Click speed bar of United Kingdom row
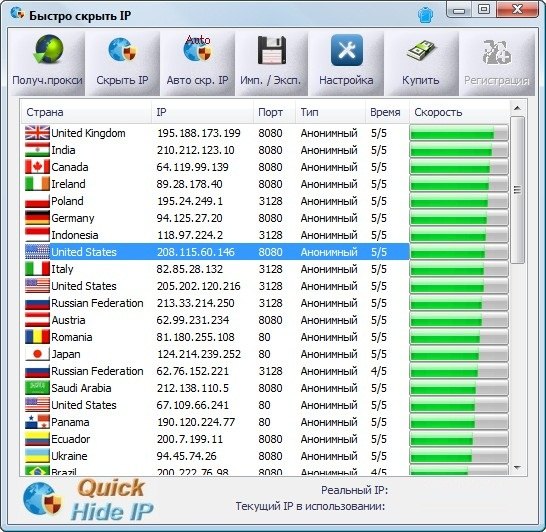The height and width of the screenshot is (532, 546). (x=459, y=133)
